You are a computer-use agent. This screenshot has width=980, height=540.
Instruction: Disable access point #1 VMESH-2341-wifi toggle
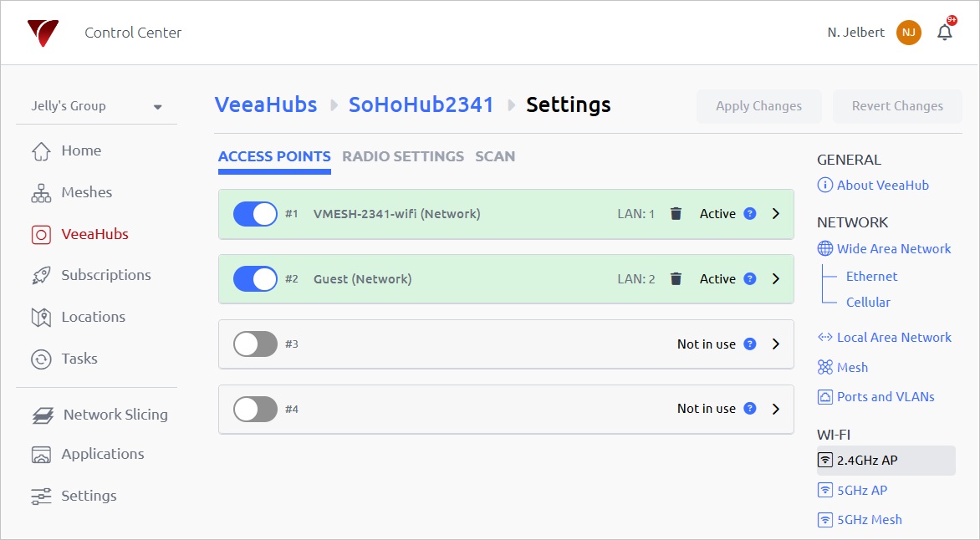(x=255, y=214)
